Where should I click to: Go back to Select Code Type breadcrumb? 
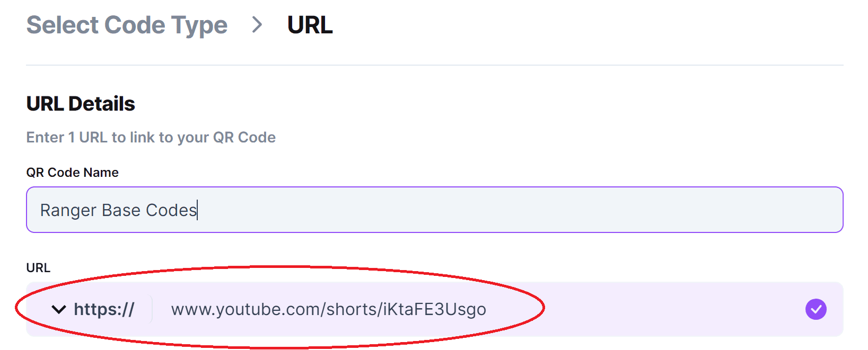[x=127, y=25]
